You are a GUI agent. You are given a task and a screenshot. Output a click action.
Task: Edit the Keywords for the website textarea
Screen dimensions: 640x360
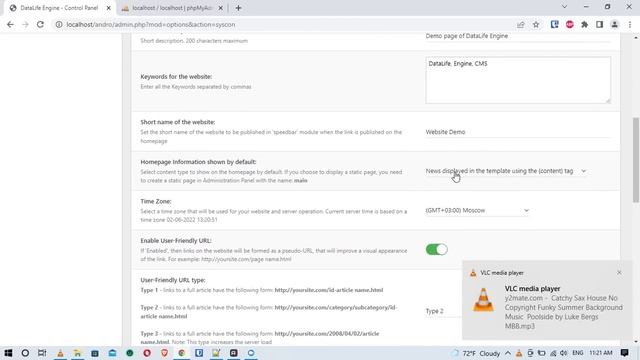click(518, 80)
